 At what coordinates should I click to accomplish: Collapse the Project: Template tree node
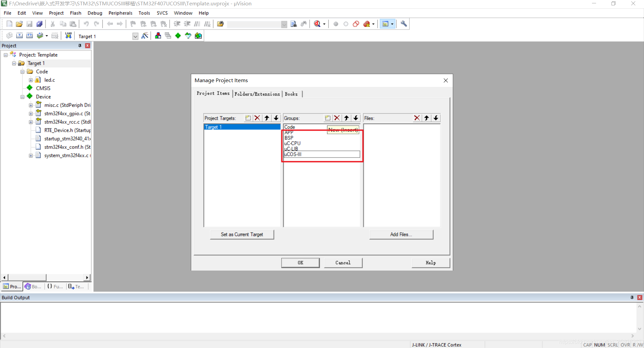click(x=6, y=55)
